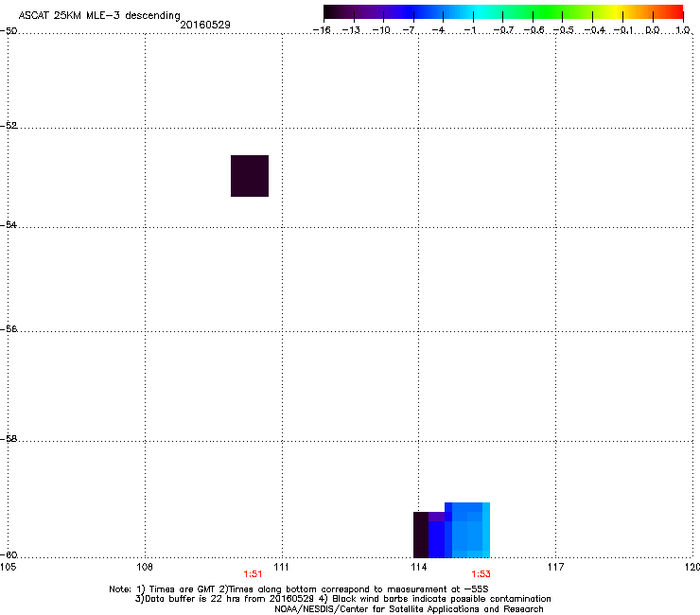700x615 pixels.
Task: Click the longitude label '105'
Action: coord(8,567)
